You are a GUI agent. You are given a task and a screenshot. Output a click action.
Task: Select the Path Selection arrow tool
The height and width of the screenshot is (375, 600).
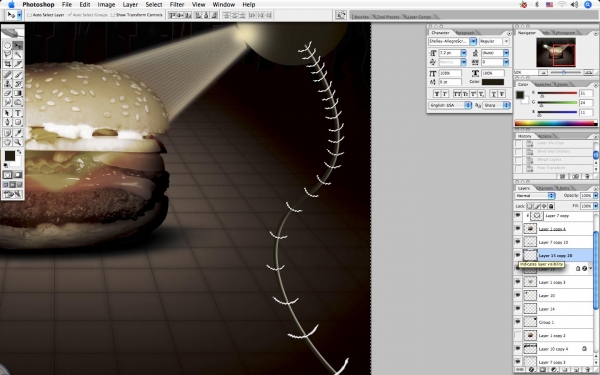click(x=7, y=113)
